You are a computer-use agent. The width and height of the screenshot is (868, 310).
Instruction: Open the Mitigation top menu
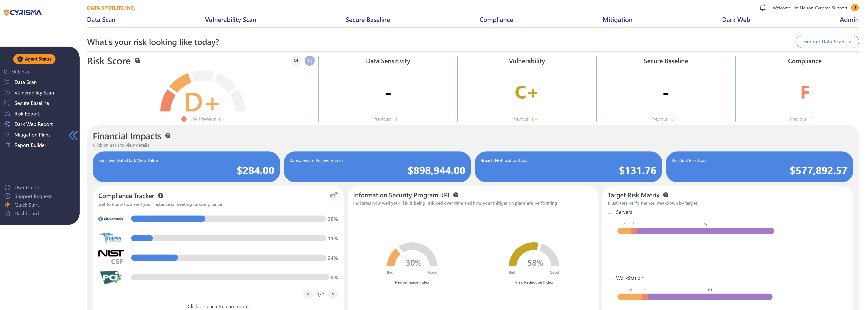(x=617, y=20)
